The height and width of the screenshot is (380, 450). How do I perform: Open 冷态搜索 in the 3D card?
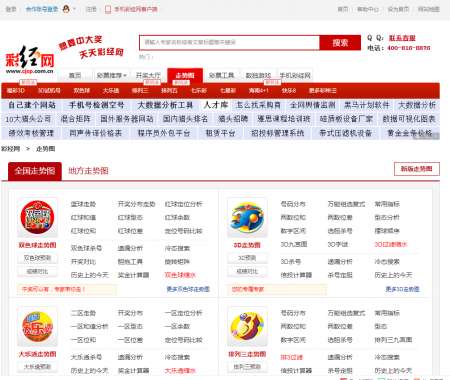point(387,262)
